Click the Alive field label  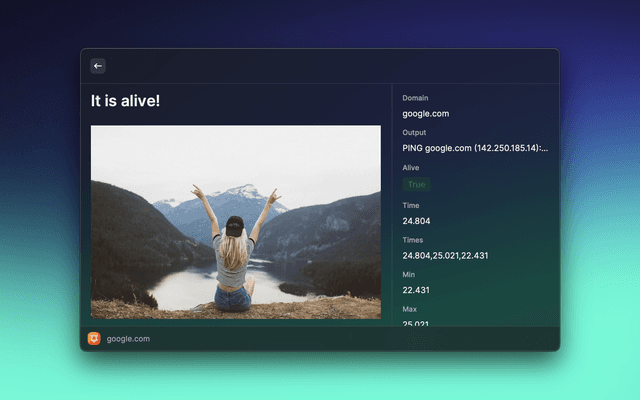[x=411, y=168]
